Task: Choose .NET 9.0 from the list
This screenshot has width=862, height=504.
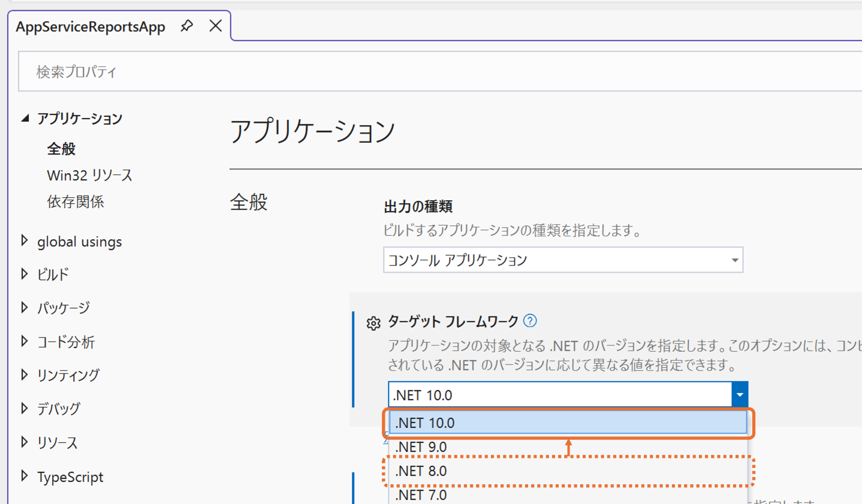Action: (x=568, y=447)
